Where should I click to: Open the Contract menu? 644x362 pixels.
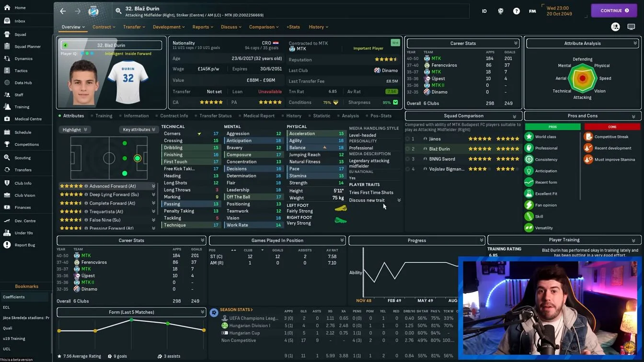point(104,27)
